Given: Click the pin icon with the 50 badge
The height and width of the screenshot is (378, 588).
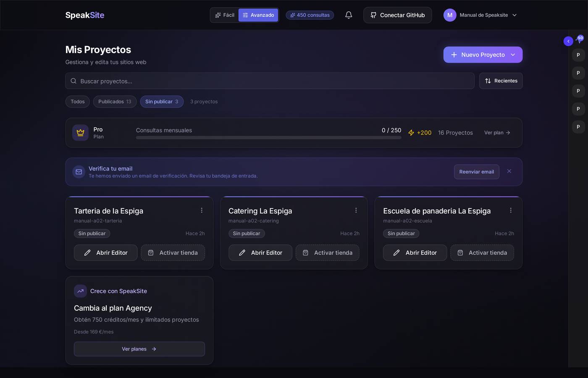Looking at the screenshot, I should [x=580, y=39].
